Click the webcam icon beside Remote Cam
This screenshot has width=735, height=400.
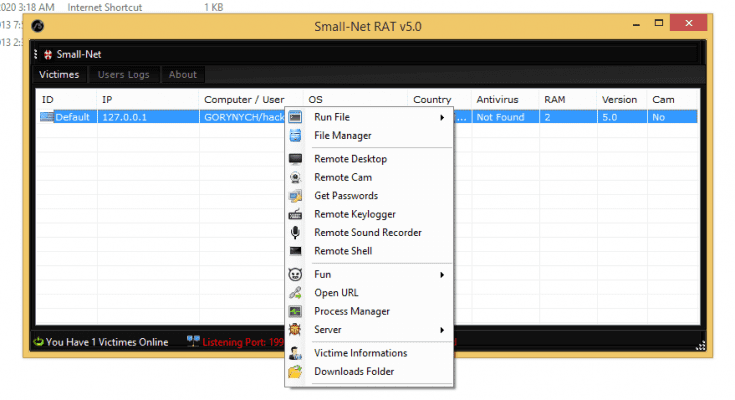pyautogui.click(x=295, y=177)
